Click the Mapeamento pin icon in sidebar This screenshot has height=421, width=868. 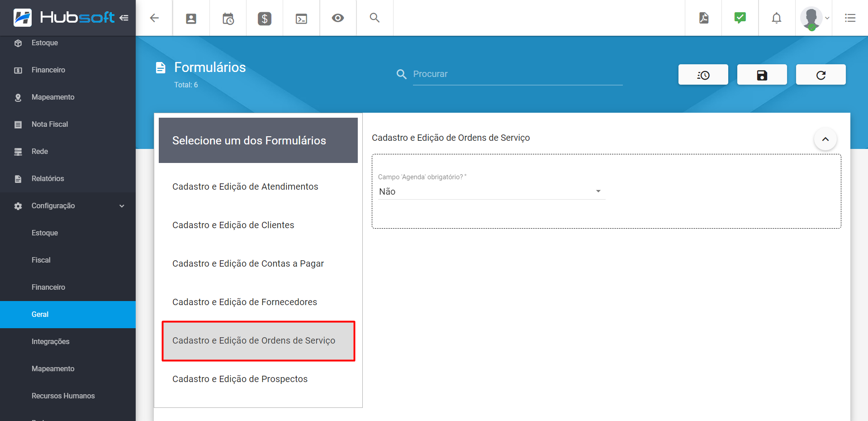pos(18,97)
